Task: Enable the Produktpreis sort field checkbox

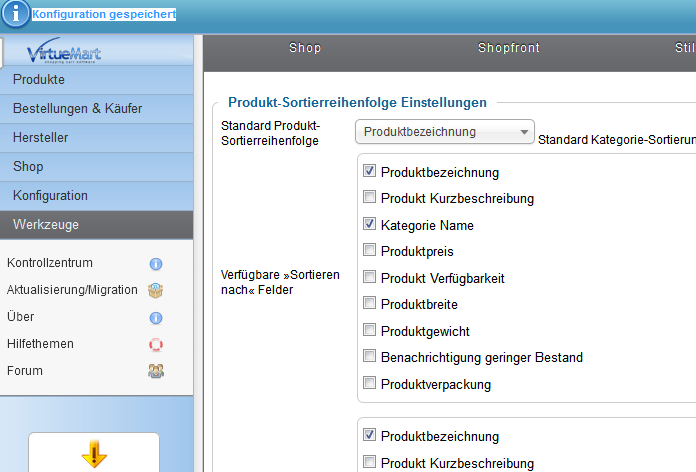Action: click(370, 250)
